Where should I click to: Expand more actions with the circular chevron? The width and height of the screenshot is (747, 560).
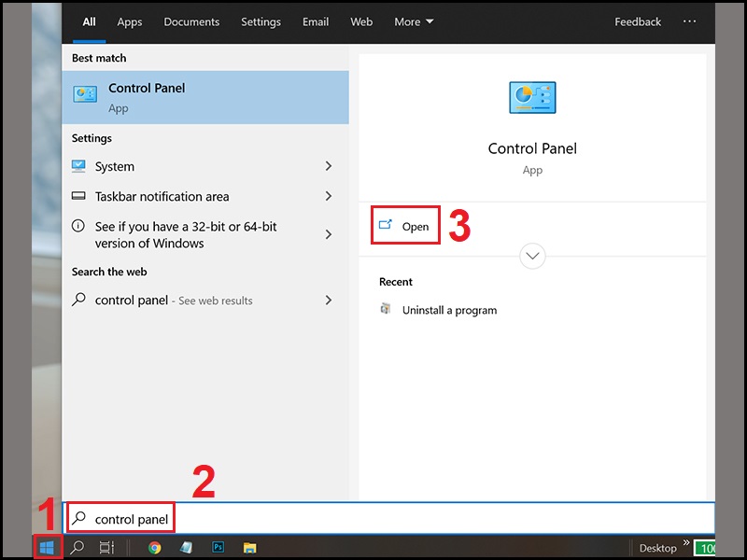click(532, 256)
